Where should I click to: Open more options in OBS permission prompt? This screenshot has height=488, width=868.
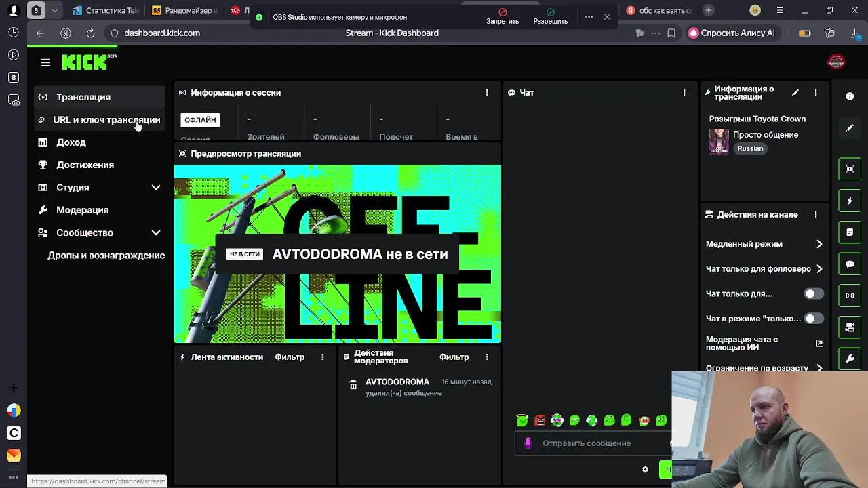(x=589, y=16)
